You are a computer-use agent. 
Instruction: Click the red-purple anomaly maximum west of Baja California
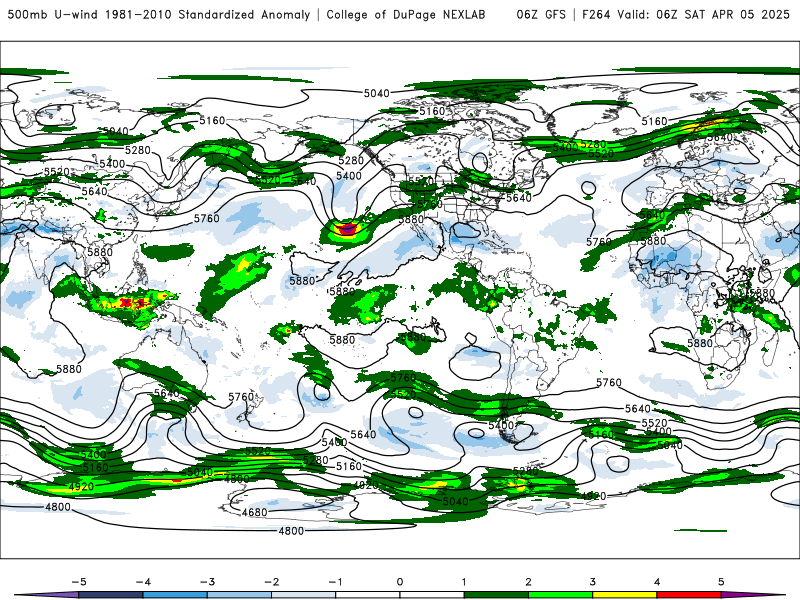(x=347, y=229)
